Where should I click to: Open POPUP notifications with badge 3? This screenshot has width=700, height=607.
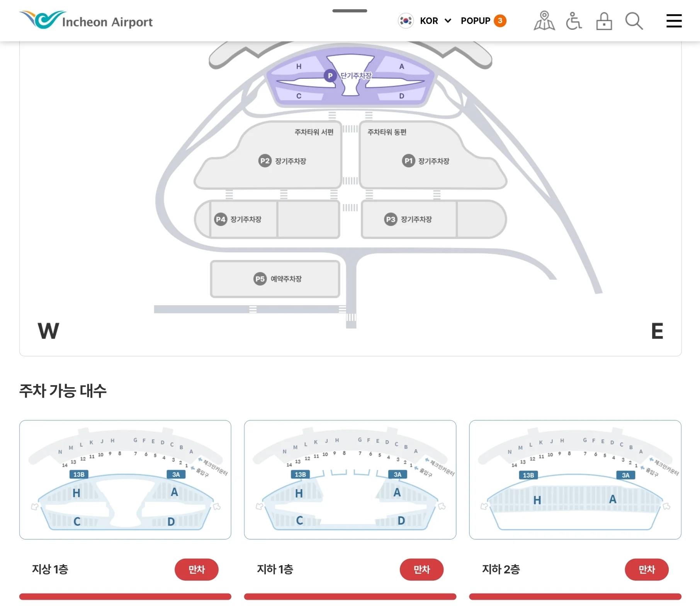[x=483, y=21]
